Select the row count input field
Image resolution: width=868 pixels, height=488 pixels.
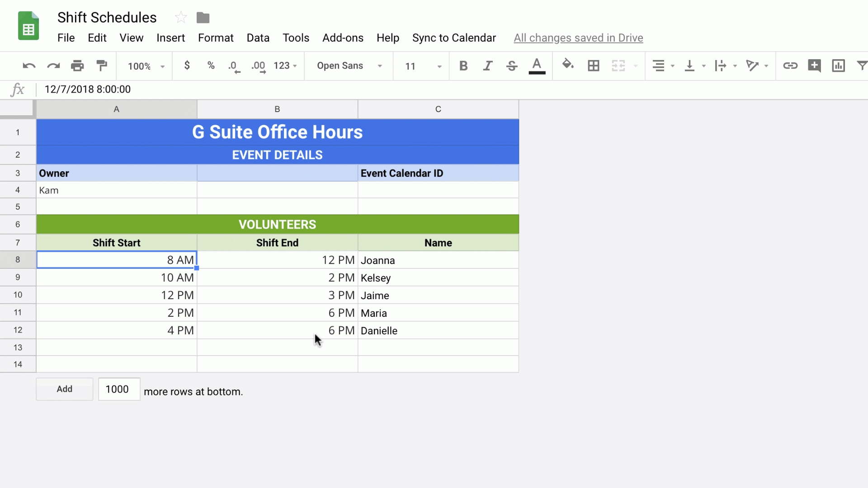118,389
